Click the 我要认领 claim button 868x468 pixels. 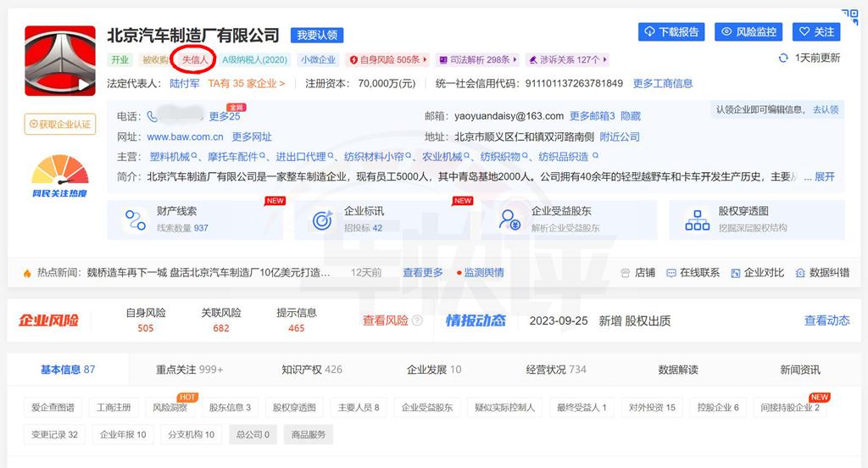317,36
